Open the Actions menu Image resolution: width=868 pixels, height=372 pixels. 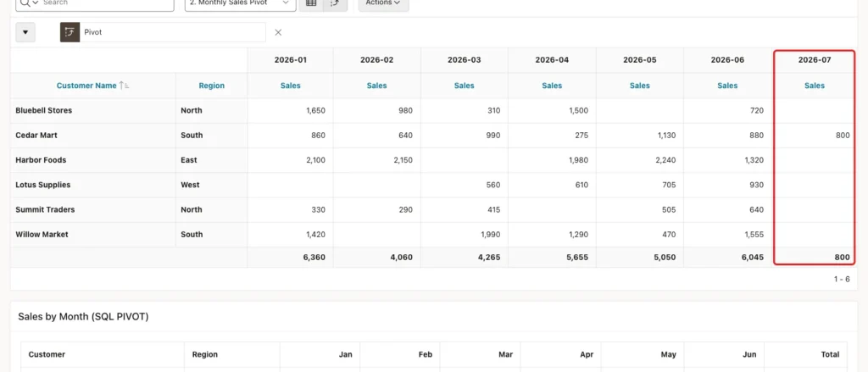tap(383, 3)
